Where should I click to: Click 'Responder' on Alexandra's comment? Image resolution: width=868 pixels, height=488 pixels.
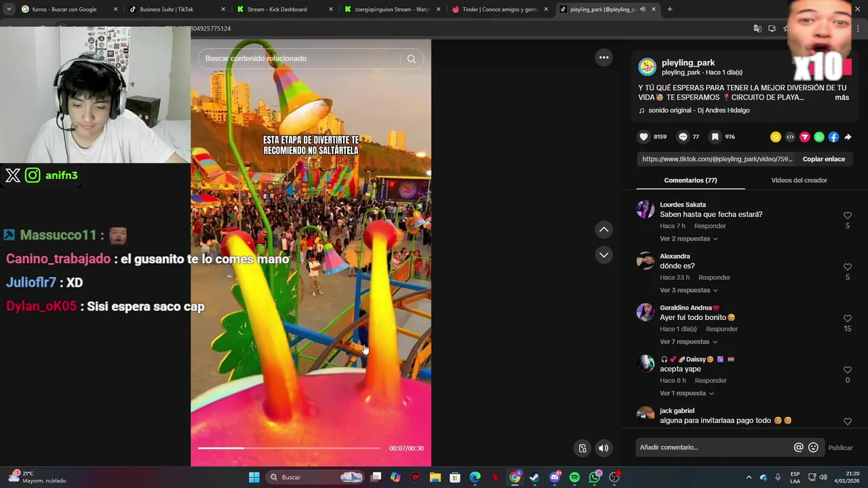pos(714,277)
